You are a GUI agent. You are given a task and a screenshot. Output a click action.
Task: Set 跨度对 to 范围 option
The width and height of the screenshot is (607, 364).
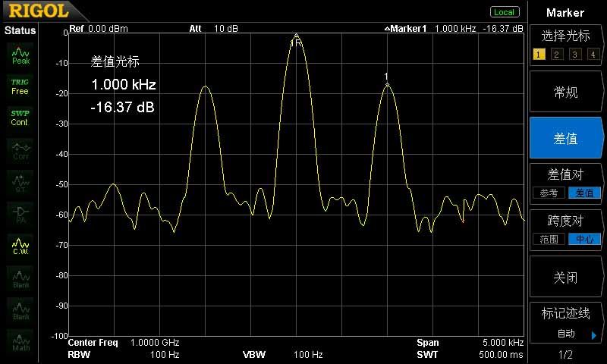pyautogui.click(x=549, y=239)
